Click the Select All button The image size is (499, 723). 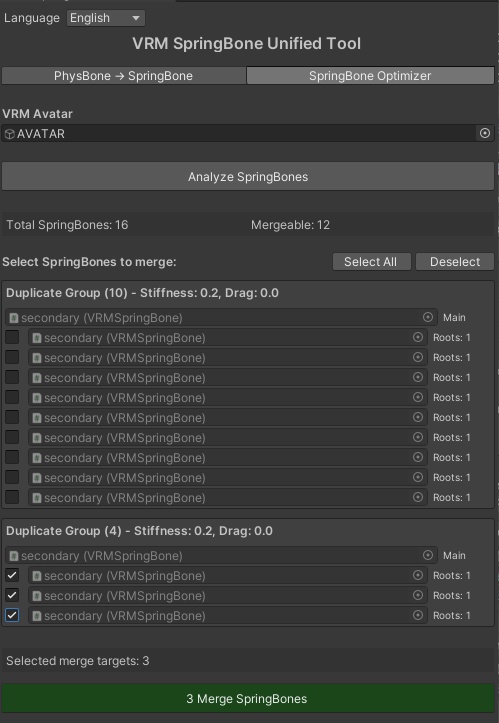point(370,262)
